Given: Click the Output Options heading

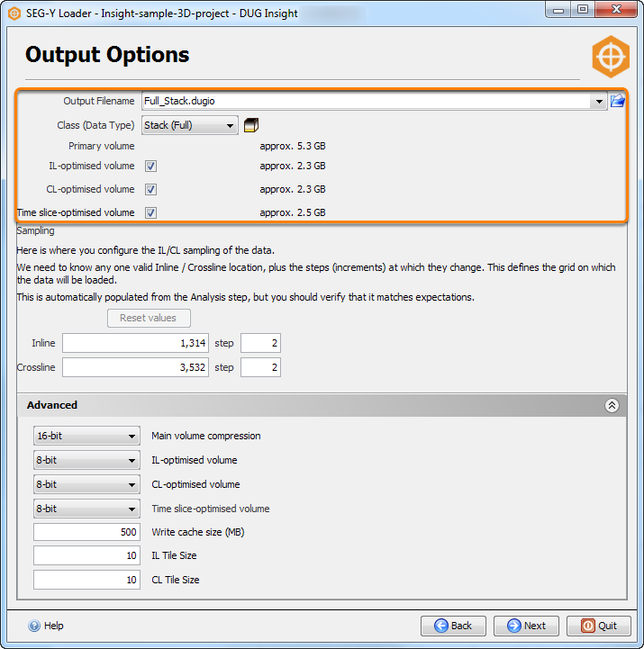Looking at the screenshot, I should (107, 54).
